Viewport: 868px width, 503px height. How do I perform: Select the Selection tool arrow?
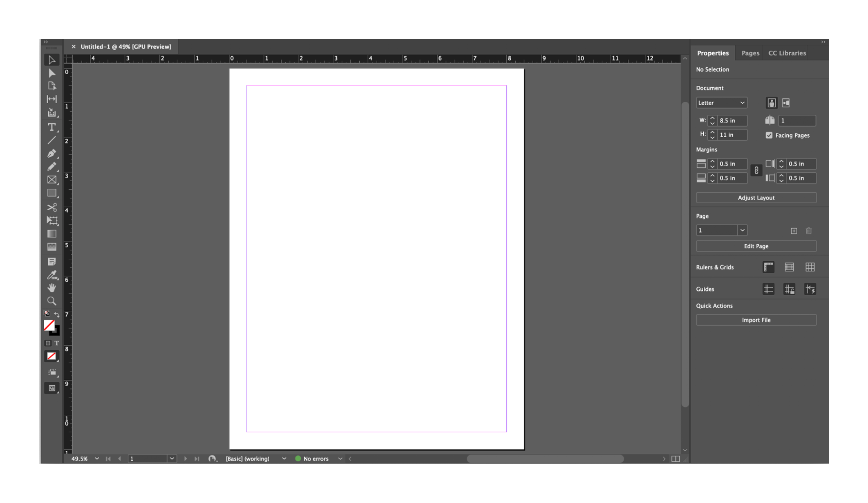pos(52,60)
